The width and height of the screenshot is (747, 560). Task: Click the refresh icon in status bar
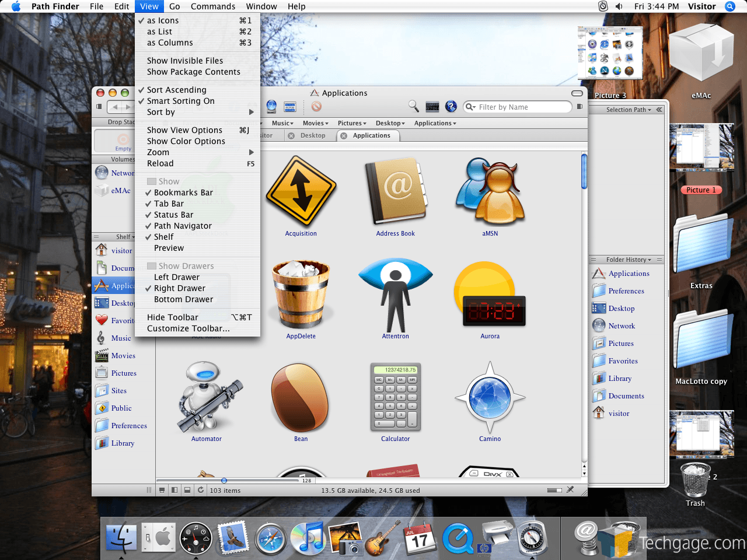pyautogui.click(x=201, y=490)
